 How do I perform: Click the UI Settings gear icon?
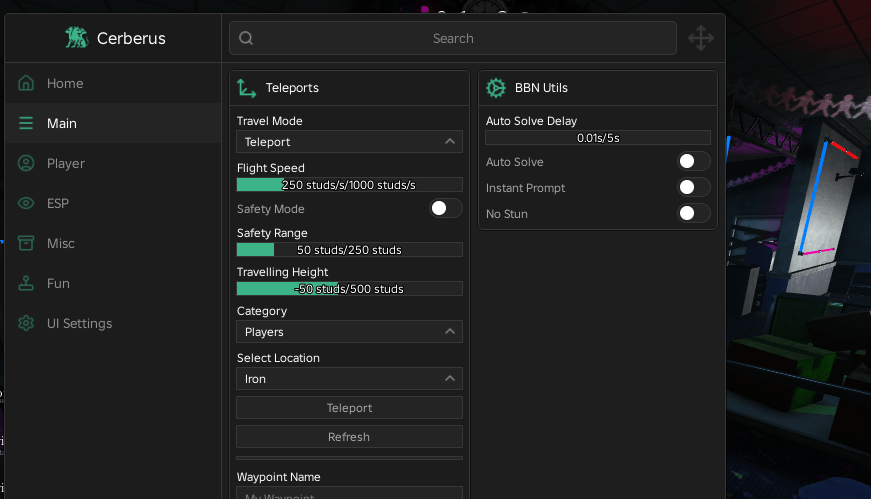point(26,323)
